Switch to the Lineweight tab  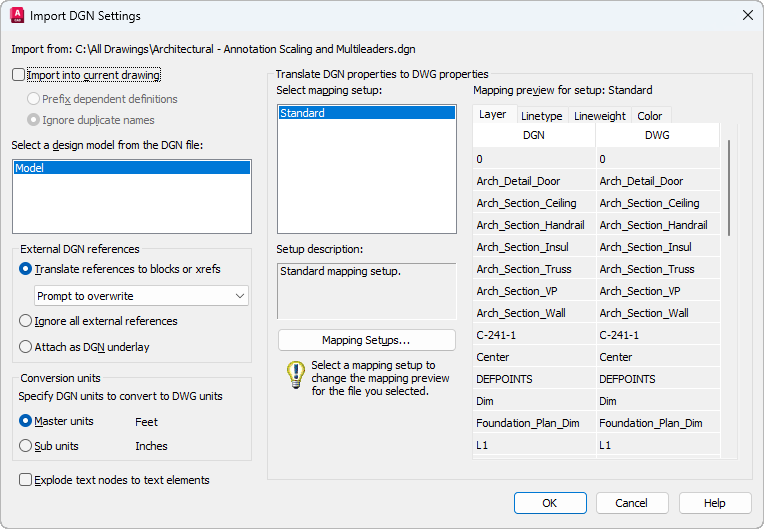pyautogui.click(x=600, y=116)
